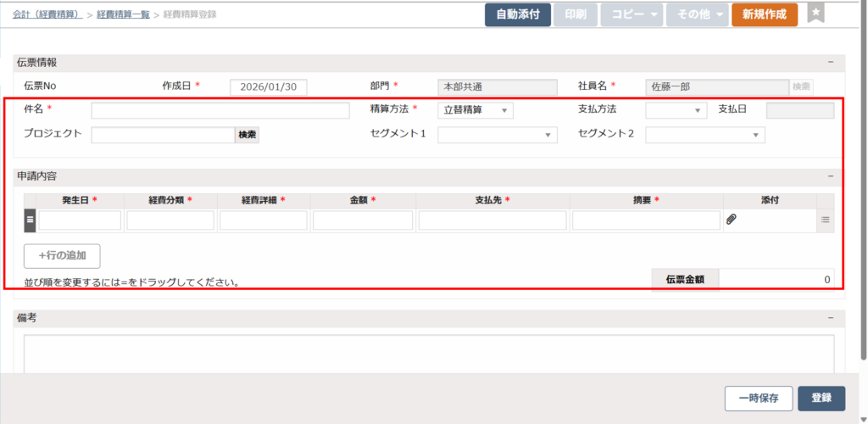Expand the セグメント1 dropdown

[497, 135]
